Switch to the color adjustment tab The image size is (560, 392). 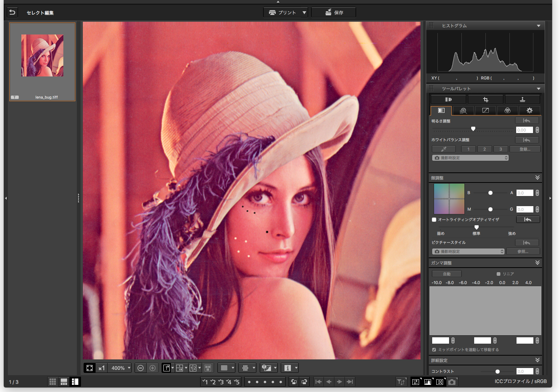point(508,111)
